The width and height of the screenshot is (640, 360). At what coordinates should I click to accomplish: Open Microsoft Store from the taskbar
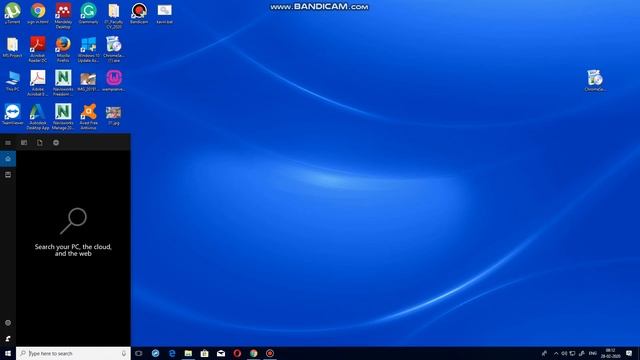(x=204, y=353)
